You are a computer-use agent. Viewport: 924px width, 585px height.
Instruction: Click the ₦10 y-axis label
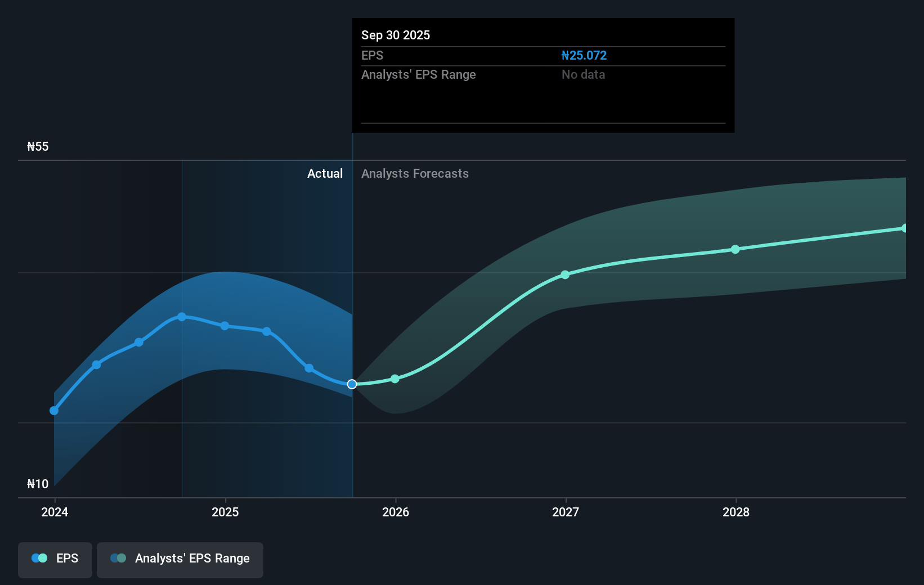click(38, 484)
